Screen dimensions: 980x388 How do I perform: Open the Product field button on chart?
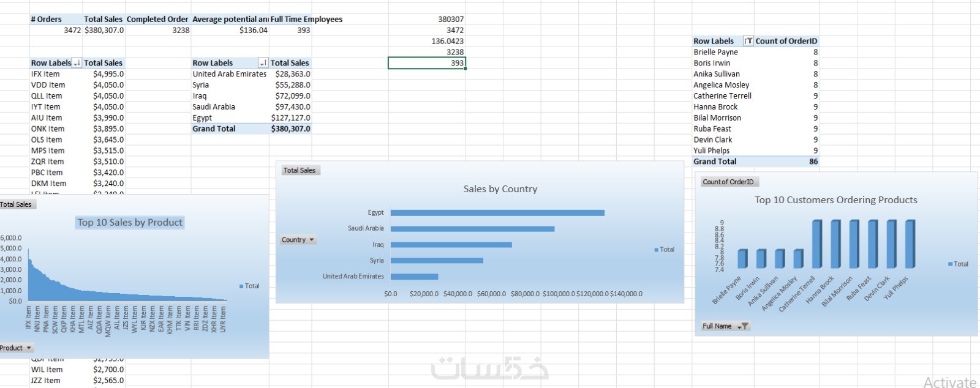pos(15,348)
